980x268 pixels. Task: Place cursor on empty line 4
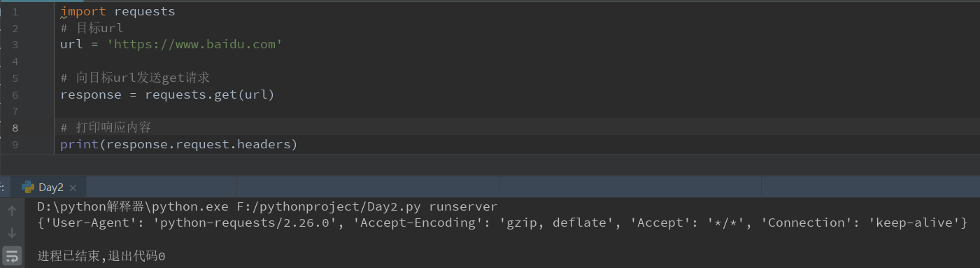[490, 62]
